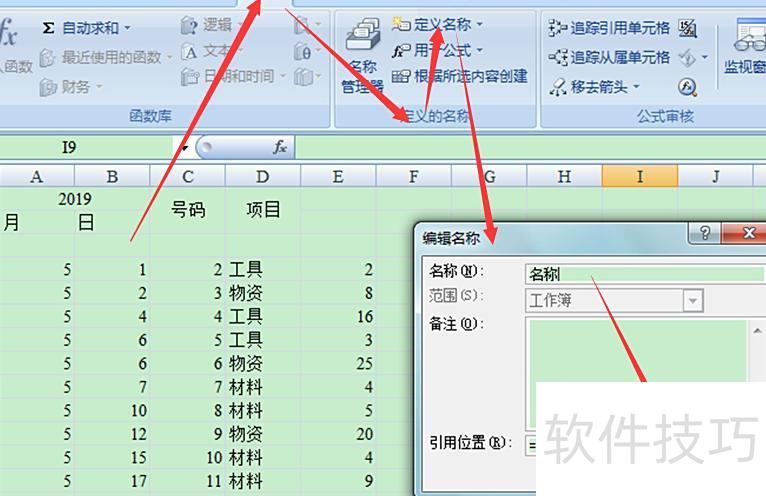Click the 项目 header cell
This screenshot has height=496, width=766.
pyautogui.click(x=263, y=210)
